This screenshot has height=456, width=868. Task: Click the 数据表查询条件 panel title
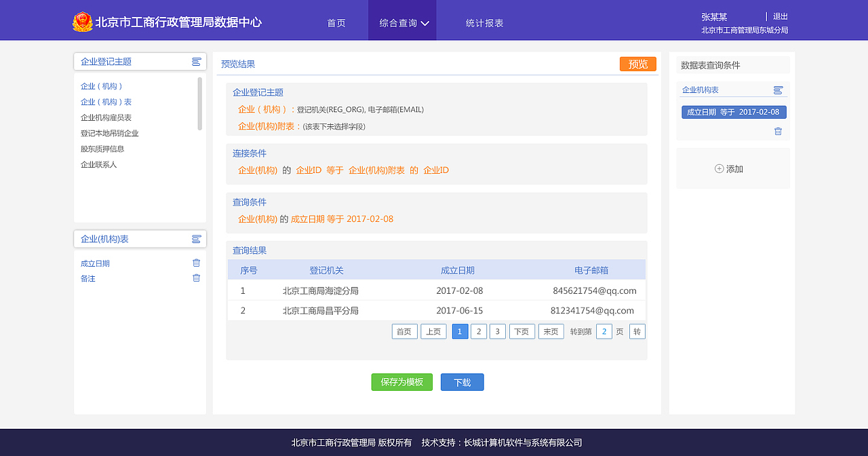711,65
